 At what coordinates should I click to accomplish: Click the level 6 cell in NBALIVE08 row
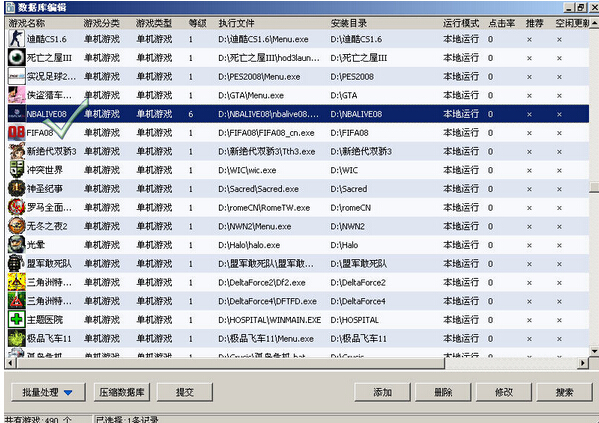pyautogui.click(x=191, y=114)
